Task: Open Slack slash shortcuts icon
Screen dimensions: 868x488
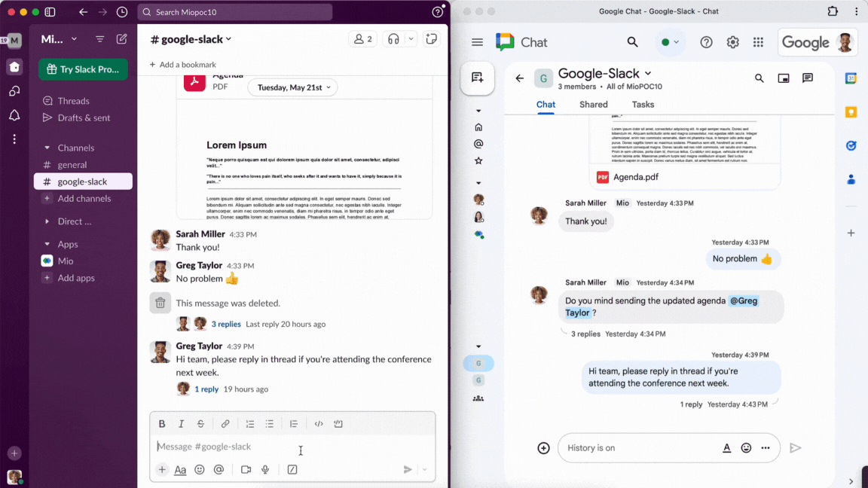Action: tap(292, 470)
